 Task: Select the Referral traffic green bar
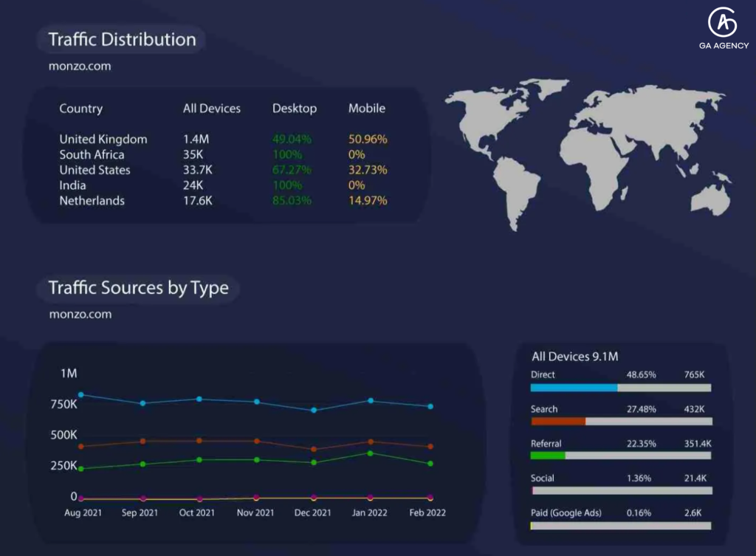tap(620, 456)
